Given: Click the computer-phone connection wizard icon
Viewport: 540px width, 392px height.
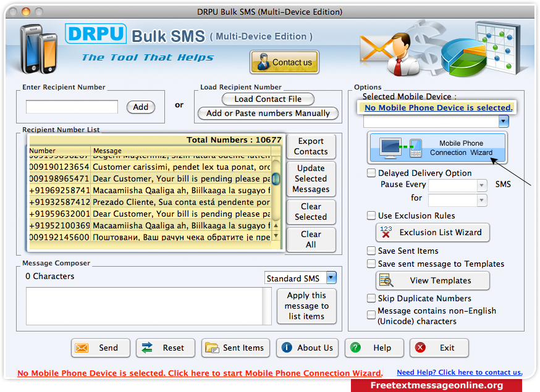Looking at the screenshot, I should click(400, 148).
